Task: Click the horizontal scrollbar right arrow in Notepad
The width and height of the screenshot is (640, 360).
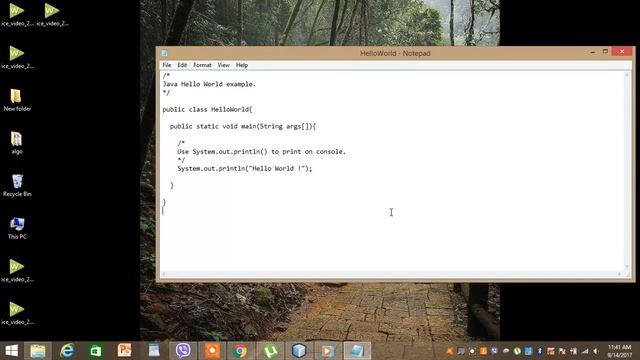Action: point(620,274)
